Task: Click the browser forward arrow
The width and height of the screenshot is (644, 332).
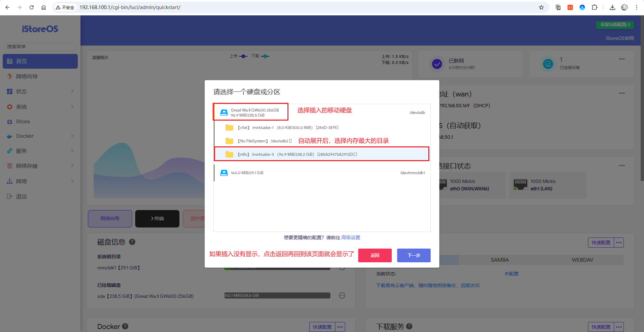Action: coord(19,7)
